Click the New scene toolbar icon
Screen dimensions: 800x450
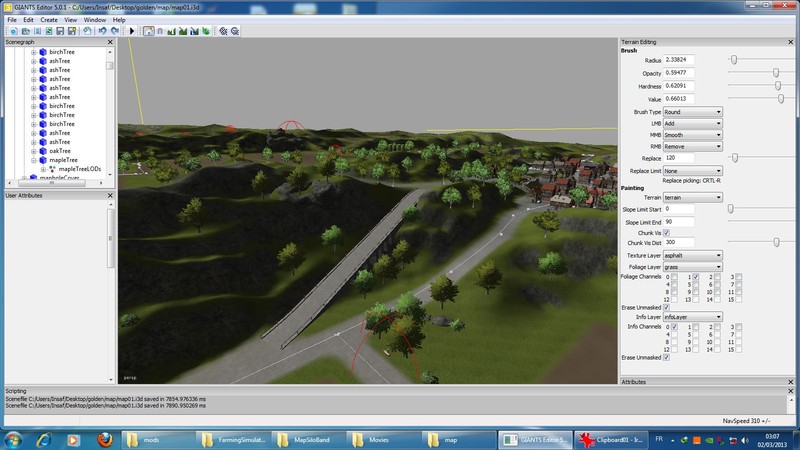[14, 31]
